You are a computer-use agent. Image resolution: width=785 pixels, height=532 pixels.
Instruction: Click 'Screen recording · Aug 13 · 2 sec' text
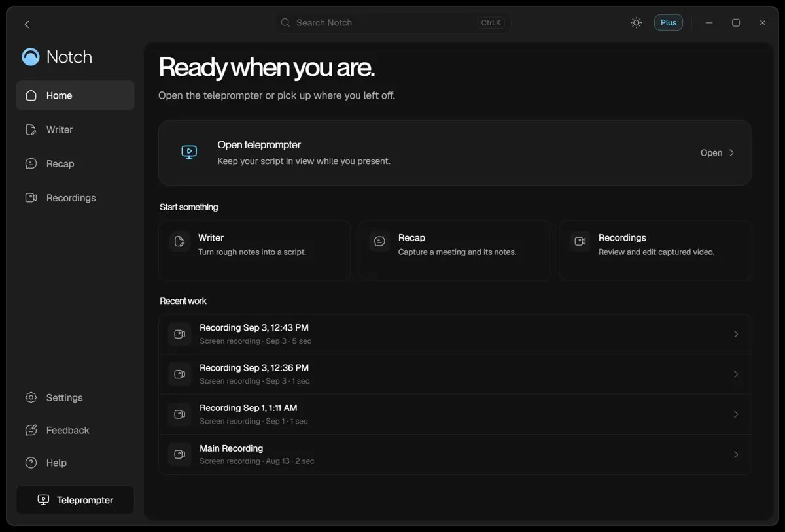(x=257, y=461)
